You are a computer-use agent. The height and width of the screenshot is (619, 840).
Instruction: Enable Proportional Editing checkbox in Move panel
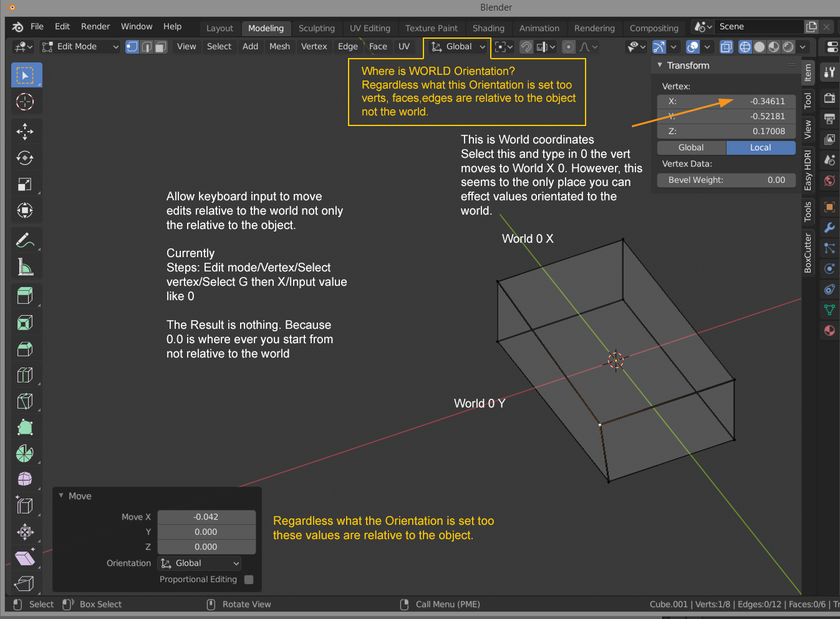point(249,580)
